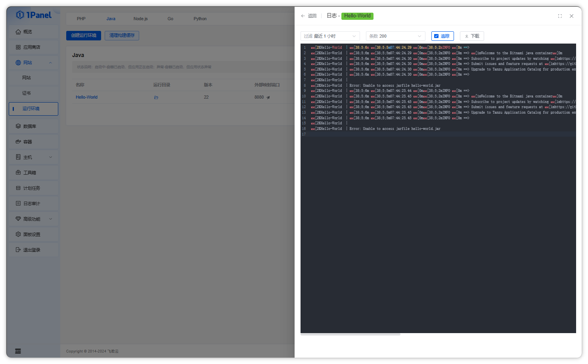Open 计划任务 scheduled tasks icon
The image size is (588, 364).
[18, 188]
